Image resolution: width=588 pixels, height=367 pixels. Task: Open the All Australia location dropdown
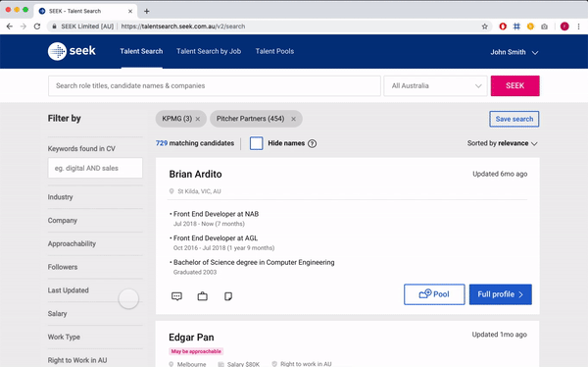[436, 85]
